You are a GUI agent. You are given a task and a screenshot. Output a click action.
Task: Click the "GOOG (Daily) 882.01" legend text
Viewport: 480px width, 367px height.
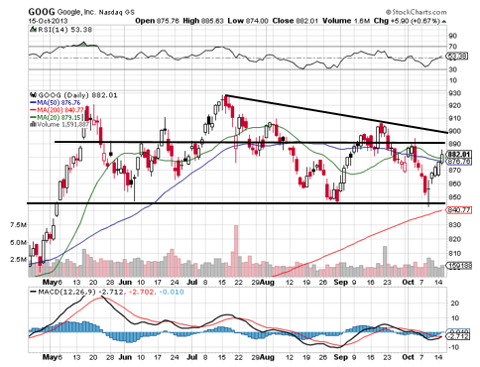tap(77, 95)
